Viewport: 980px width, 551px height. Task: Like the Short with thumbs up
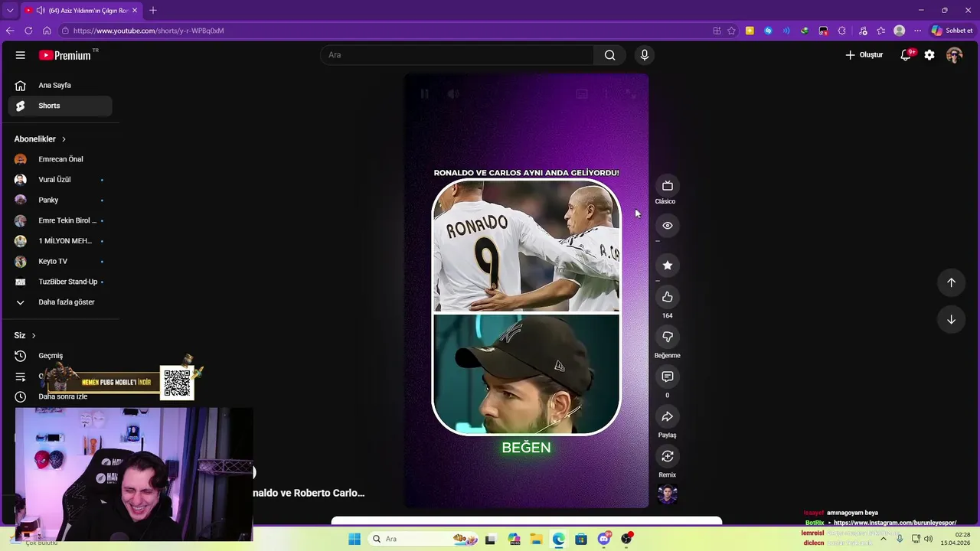click(668, 297)
